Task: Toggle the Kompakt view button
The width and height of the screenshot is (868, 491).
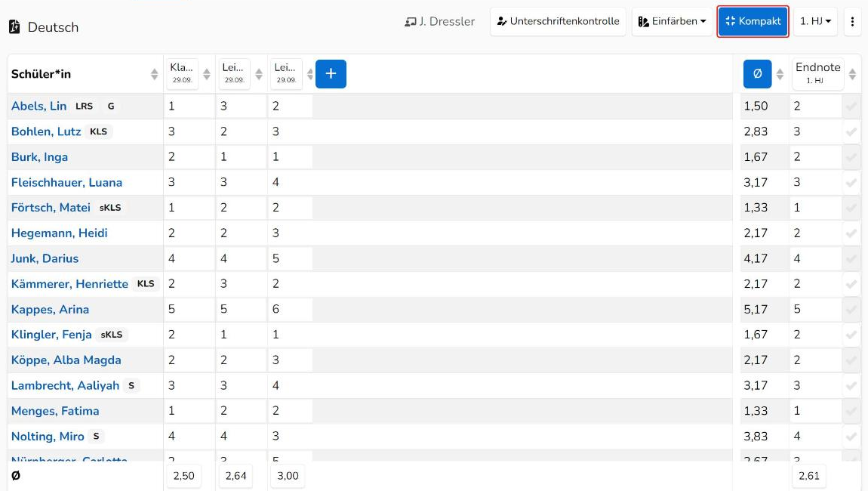Action: pyautogui.click(x=753, y=22)
